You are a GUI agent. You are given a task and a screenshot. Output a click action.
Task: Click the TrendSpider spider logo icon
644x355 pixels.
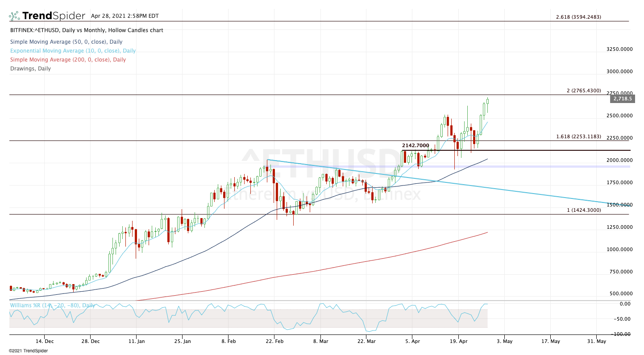[x=14, y=16]
